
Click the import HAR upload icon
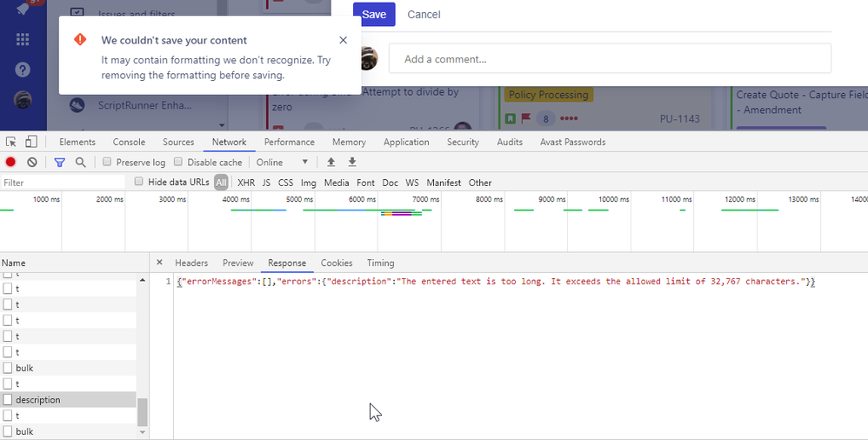(331, 162)
